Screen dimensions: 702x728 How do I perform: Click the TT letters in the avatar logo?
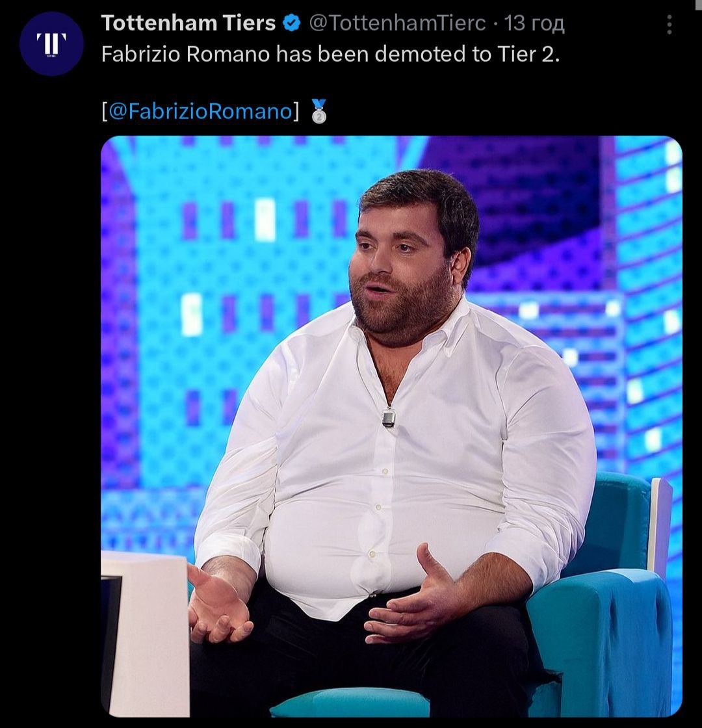tap(51, 43)
